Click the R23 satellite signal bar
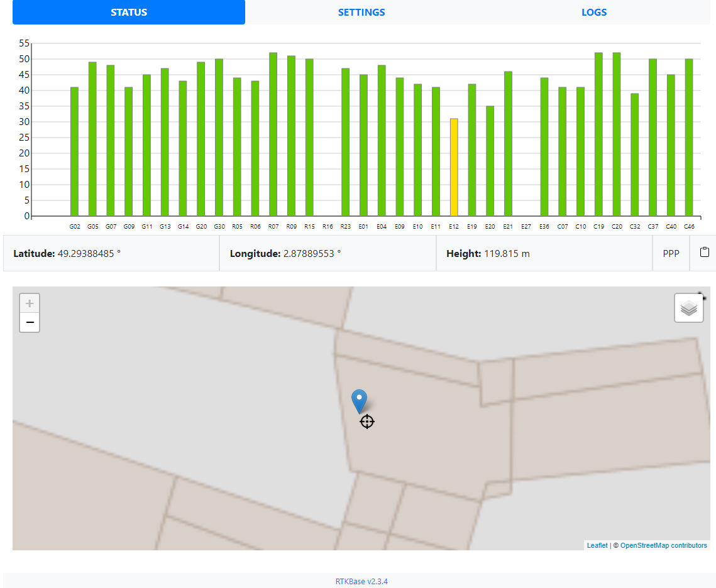Screen dimensions: 716x588 (345, 143)
